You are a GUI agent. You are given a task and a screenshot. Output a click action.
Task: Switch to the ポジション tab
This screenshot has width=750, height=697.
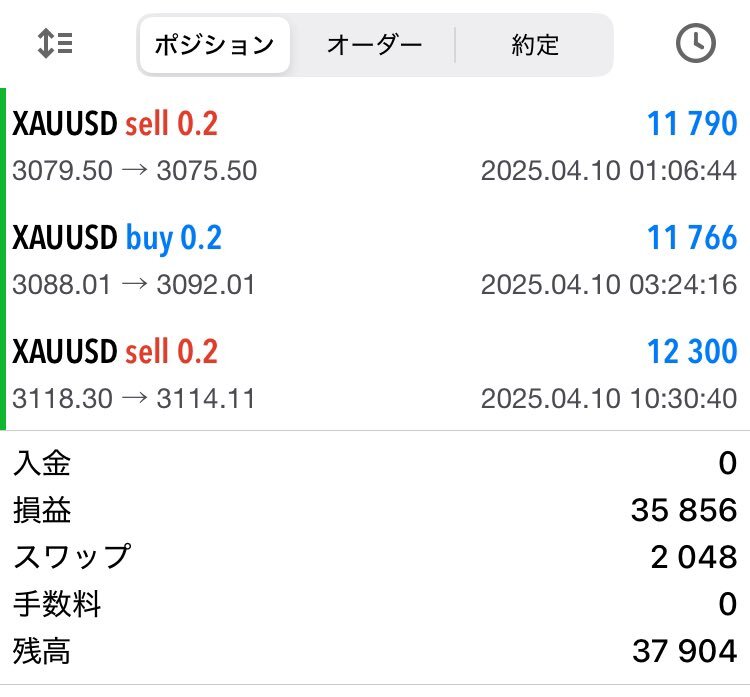tap(214, 45)
